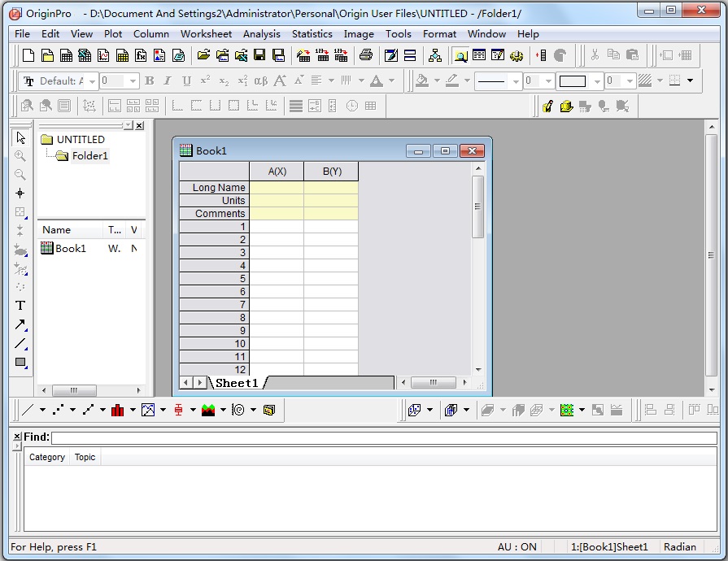Toggle Bold text formatting
This screenshot has width=728, height=561.
[149, 81]
